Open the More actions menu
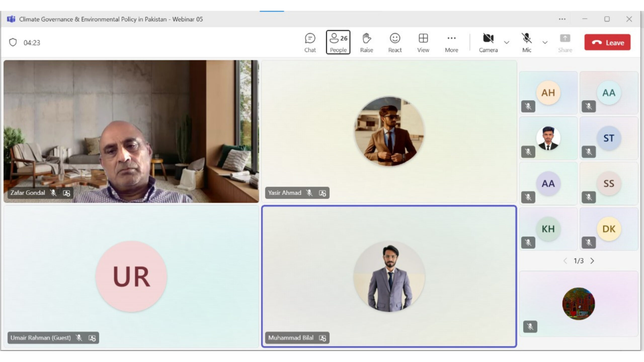This screenshot has height=362, width=644. 452,42
